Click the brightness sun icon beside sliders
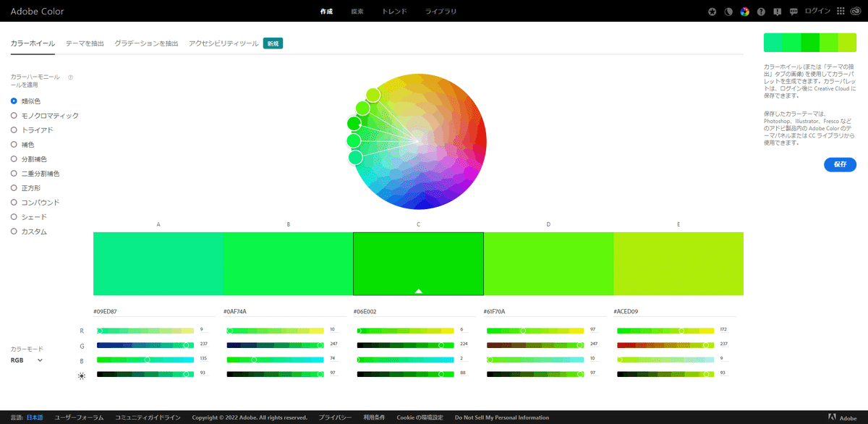Viewport: 868px width, 424px height. click(x=82, y=376)
